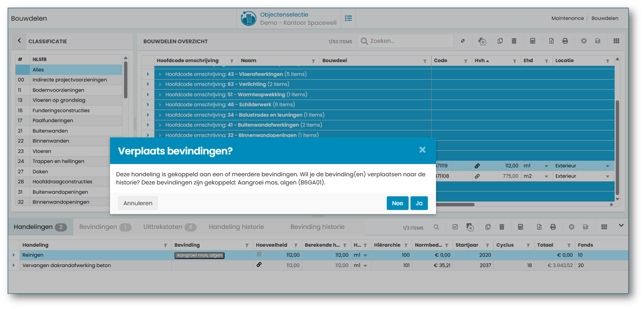Viewport: 644px width, 309px height.
Task: Export Bouwdelen overzicht to Excel
Action: 551,41
